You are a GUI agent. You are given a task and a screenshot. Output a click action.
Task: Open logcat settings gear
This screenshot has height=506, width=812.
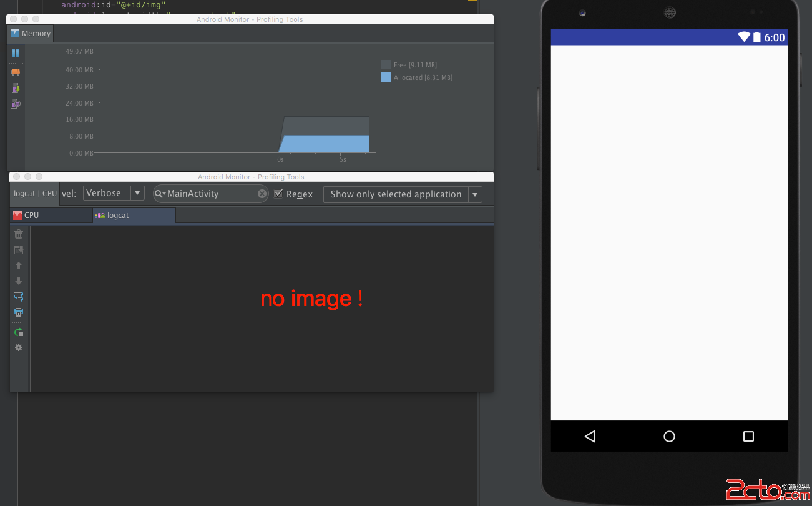click(x=19, y=347)
